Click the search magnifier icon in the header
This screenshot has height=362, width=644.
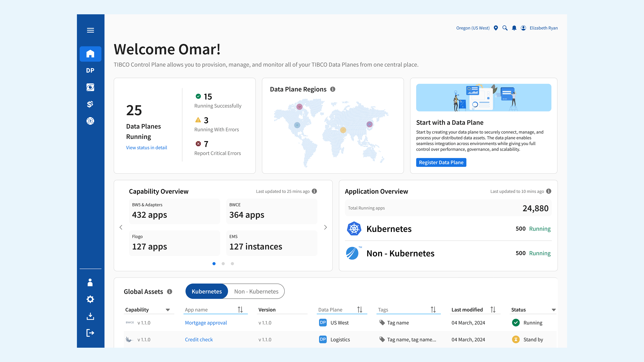pos(505,28)
